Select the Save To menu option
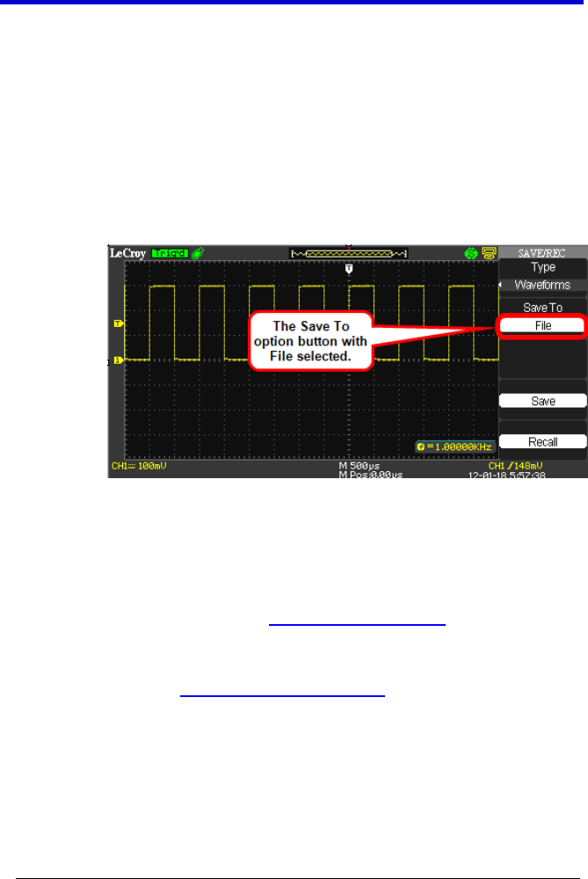588x879 pixels. tap(542, 307)
